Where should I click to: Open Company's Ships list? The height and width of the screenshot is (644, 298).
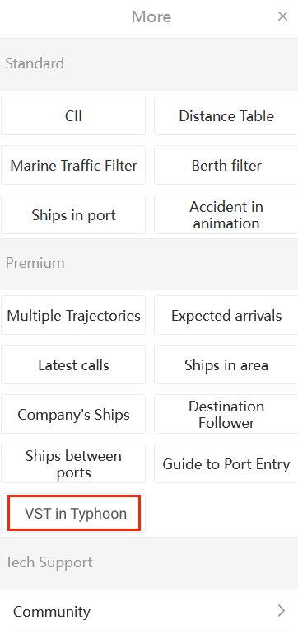pos(73,414)
